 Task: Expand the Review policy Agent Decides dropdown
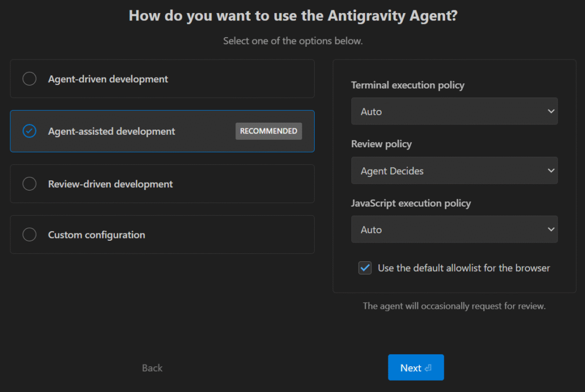point(454,171)
